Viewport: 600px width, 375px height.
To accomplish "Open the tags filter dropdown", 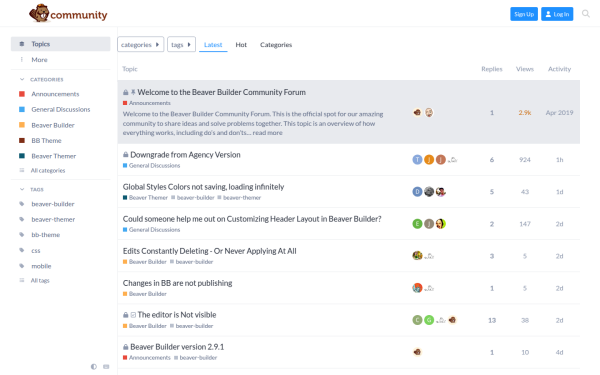I will [x=181, y=44].
